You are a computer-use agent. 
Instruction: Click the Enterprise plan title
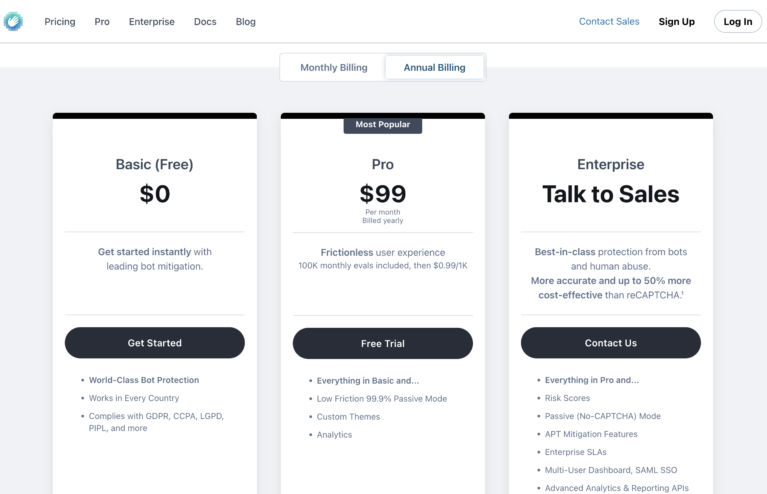pos(610,164)
